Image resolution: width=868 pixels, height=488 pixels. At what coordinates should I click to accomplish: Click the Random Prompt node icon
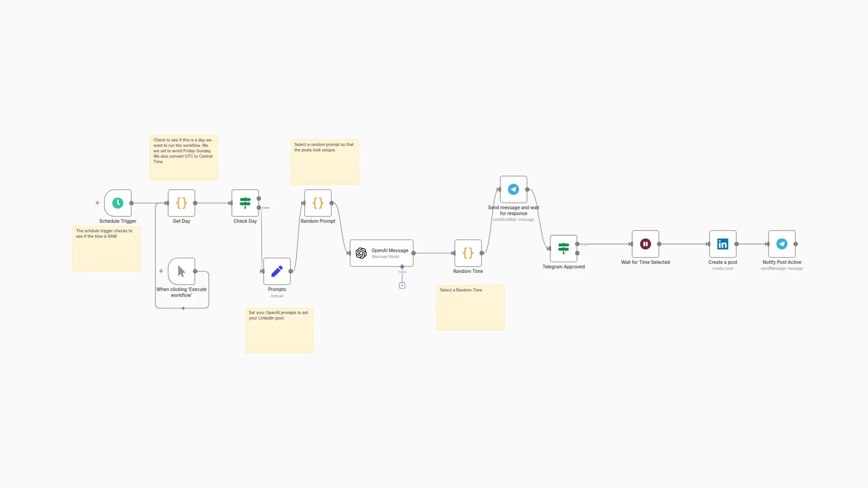click(318, 203)
